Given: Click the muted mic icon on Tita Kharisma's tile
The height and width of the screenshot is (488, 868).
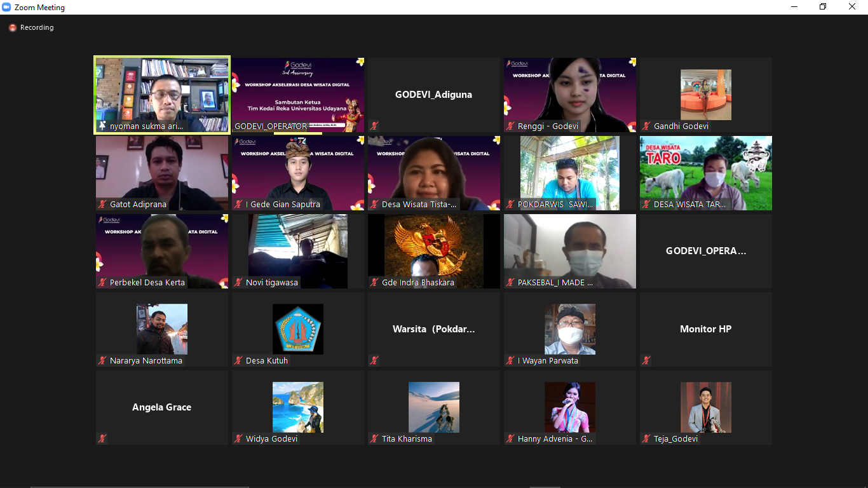Looking at the screenshot, I should [x=374, y=438].
